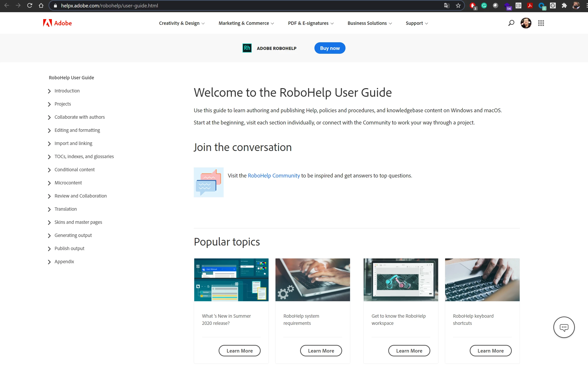Viewport: 588px width, 370px height.
Task: Follow the RoboHelp Community link
Action: coord(274,176)
